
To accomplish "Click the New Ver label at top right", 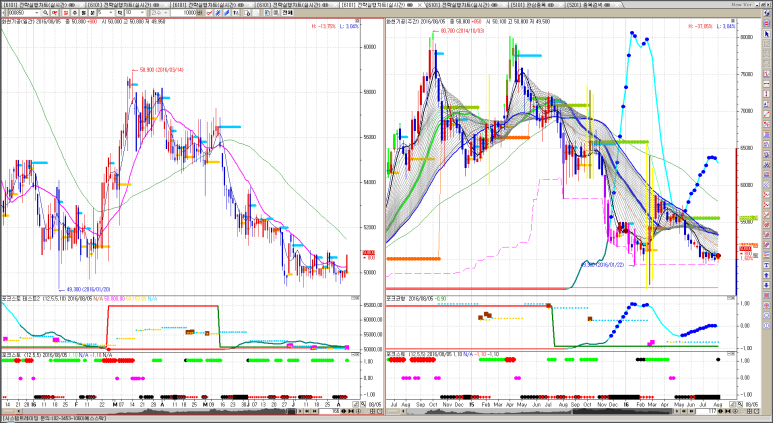I will coord(741,4).
